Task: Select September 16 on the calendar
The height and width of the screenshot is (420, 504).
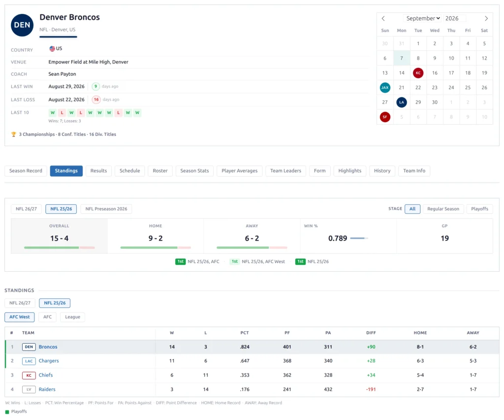Action: pos(435,73)
